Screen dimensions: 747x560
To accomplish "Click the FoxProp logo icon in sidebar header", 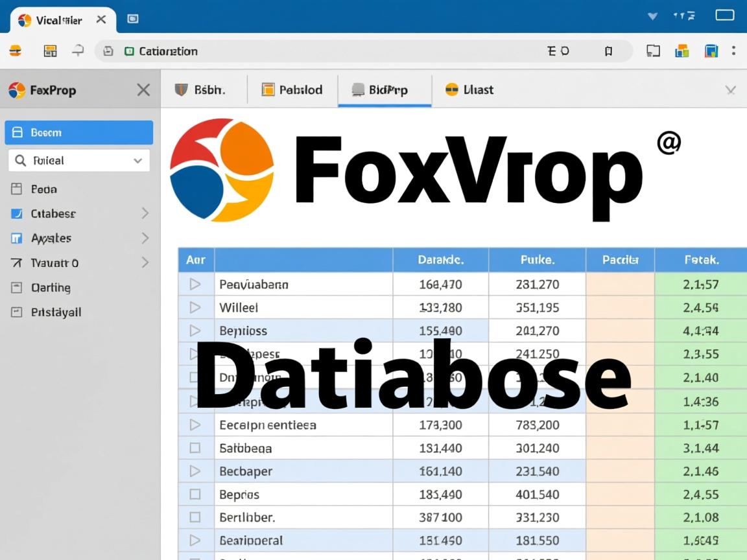I will click(17, 90).
